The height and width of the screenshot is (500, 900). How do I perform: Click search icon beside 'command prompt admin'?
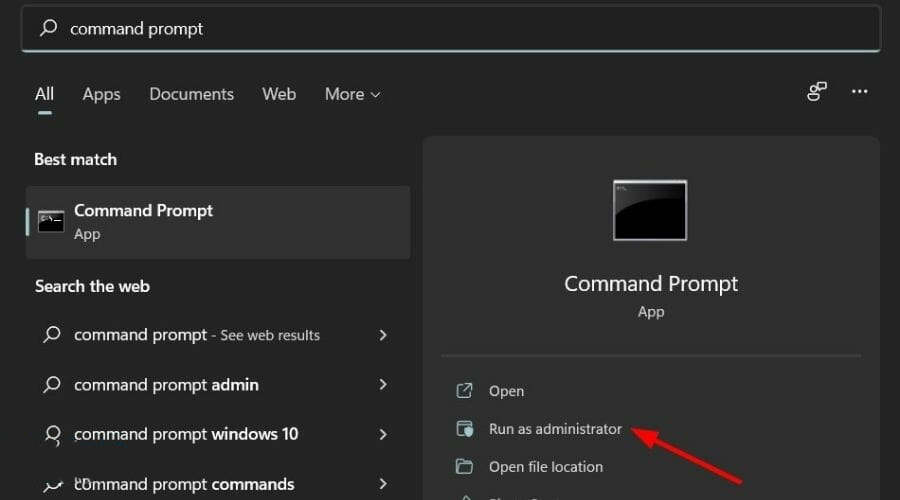click(51, 385)
